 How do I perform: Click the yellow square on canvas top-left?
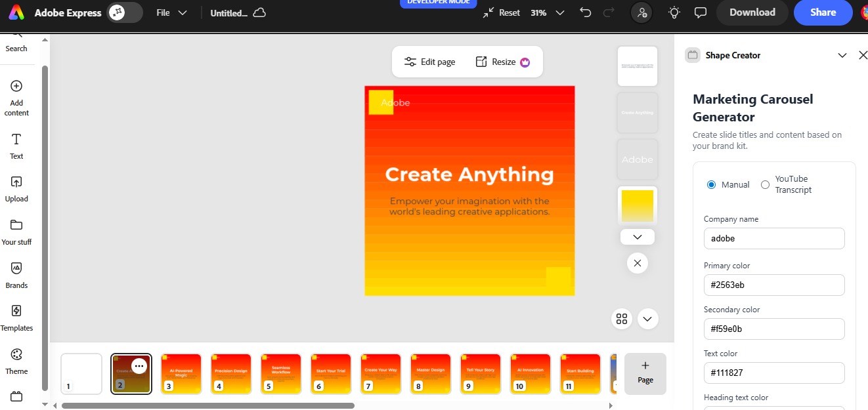381,102
